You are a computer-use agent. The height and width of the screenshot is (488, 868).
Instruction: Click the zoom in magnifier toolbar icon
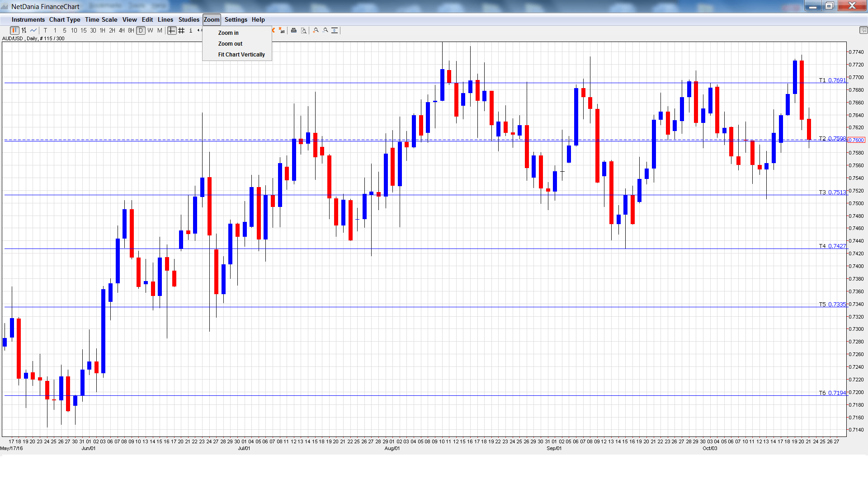tap(316, 31)
